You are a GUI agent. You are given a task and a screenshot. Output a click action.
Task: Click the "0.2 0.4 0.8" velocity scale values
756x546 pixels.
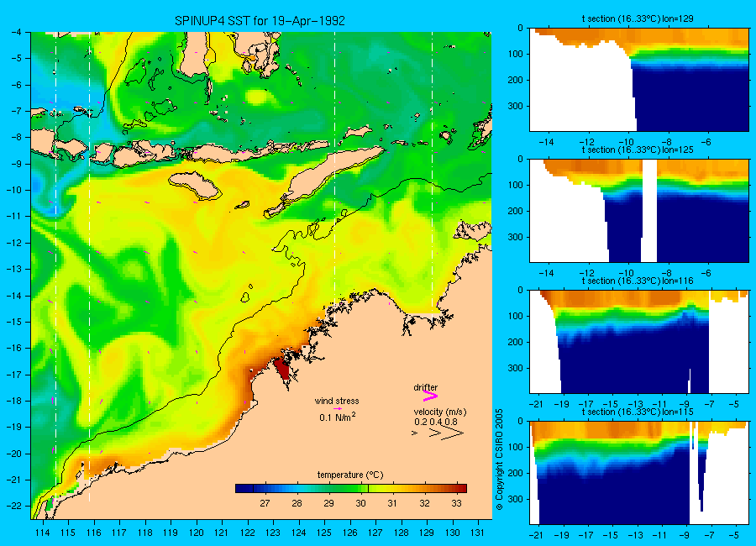(x=436, y=422)
